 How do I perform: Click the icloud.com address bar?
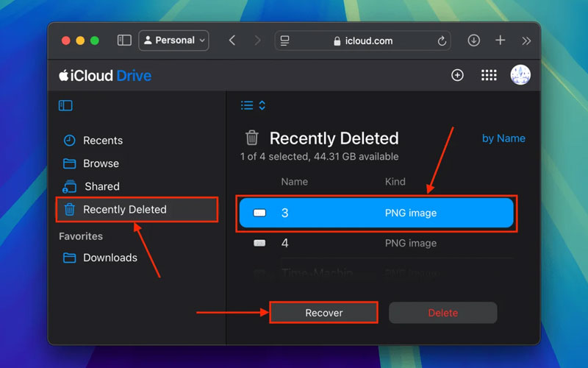tap(364, 40)
